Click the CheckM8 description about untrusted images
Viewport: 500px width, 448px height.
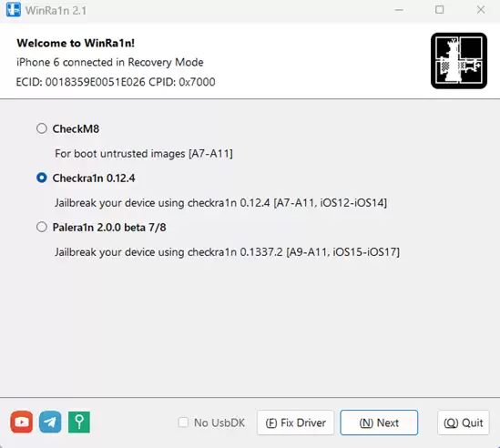[x=144, y=154]
